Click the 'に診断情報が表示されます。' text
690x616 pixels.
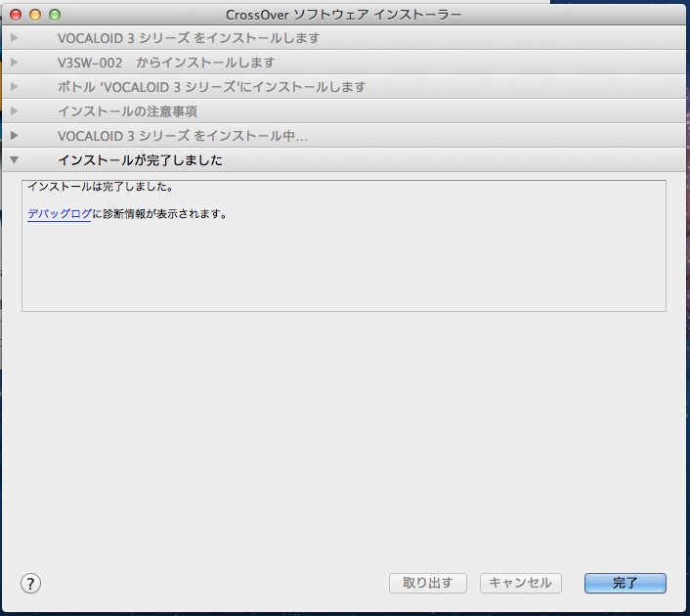point(159,214)
